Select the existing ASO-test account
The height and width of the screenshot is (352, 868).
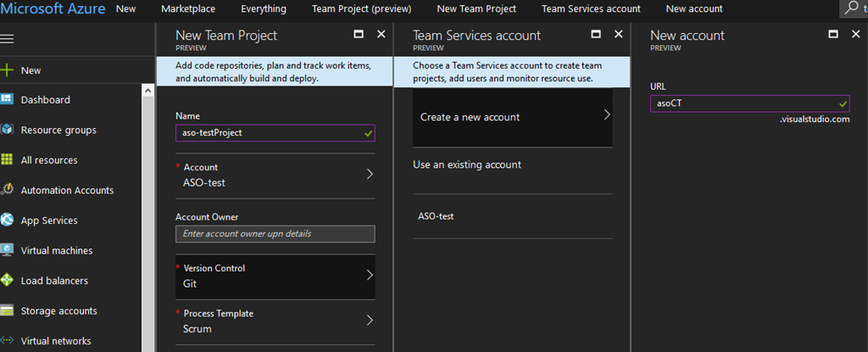[436, 216]
